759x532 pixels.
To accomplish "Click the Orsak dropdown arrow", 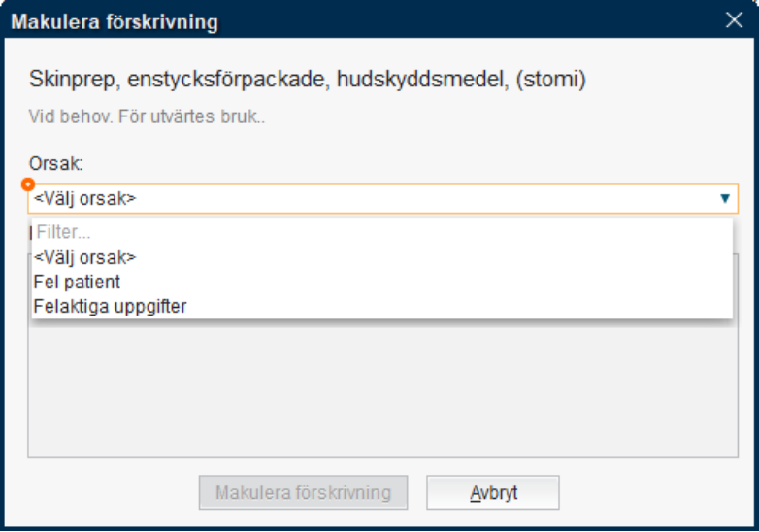I will (724, 198).
